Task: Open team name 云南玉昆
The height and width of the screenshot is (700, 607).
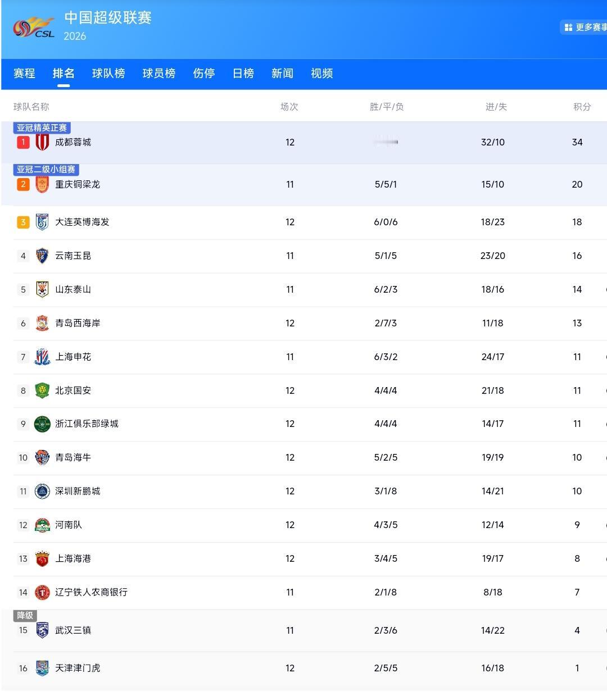Action: 73,256
